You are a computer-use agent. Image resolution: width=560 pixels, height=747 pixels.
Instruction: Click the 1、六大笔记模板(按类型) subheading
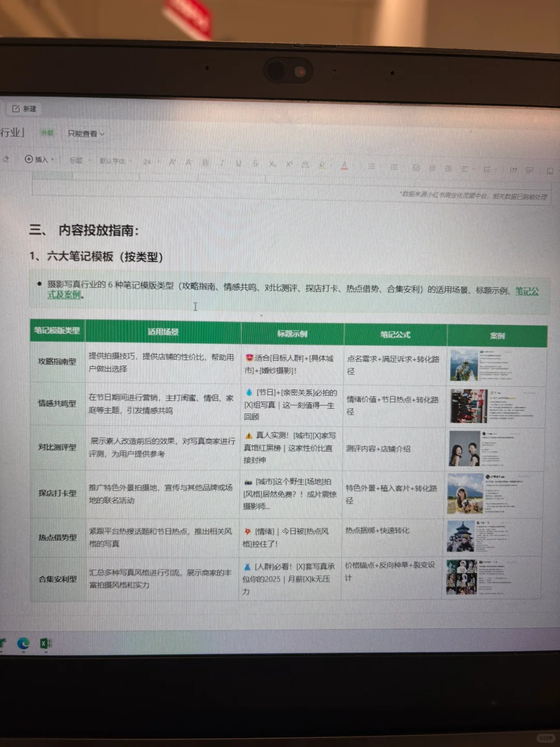tap(96, 256)
